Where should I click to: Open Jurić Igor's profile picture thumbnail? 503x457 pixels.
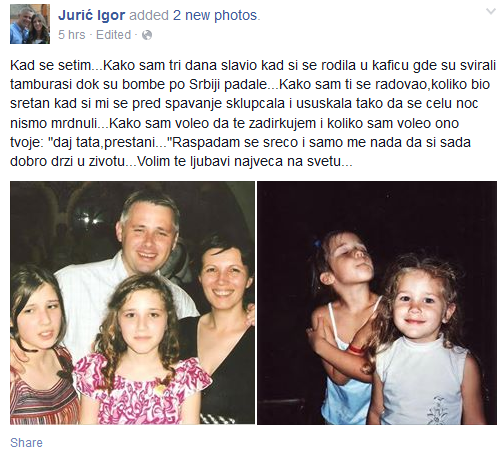30,24
